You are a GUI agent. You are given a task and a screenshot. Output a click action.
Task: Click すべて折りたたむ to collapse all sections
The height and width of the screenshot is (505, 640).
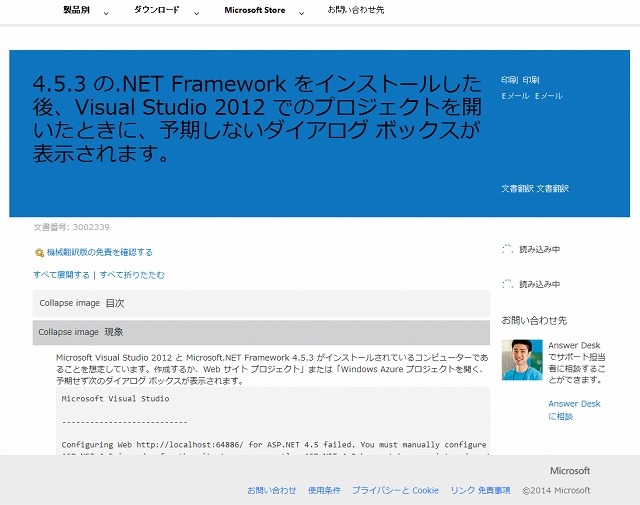click(132, 275)
